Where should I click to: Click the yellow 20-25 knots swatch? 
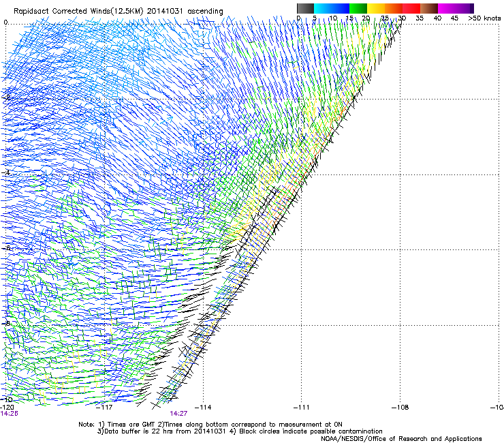tap(376, 8)
